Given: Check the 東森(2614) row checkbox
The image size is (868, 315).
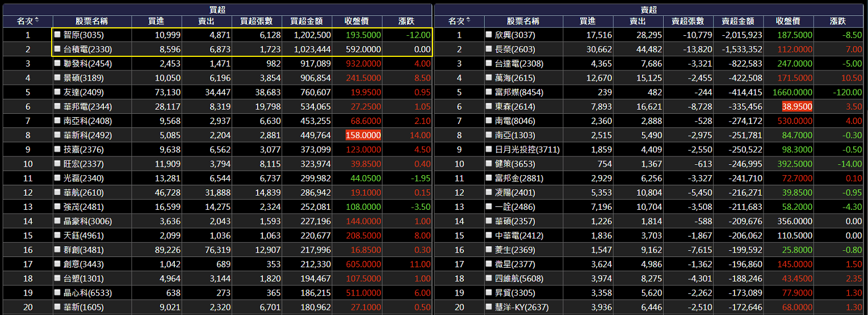Looking at the screenshot, I should pos(489,106).
